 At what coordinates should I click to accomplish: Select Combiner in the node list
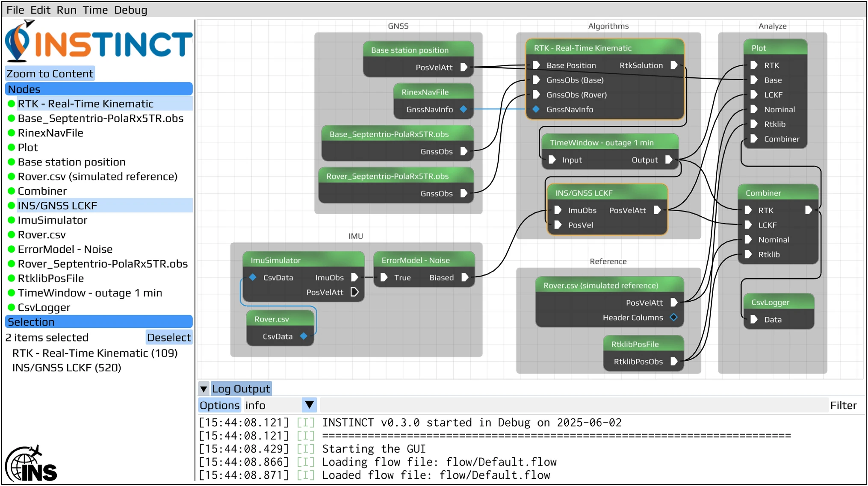coord(42,191)
